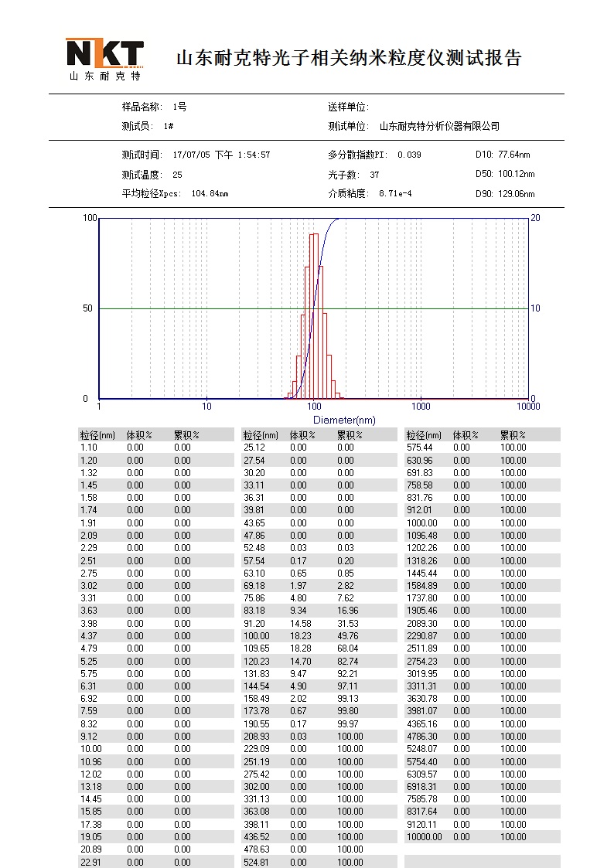Select the 18.28 volume percent cell
The image size is (614, 868).
(298, 648)
